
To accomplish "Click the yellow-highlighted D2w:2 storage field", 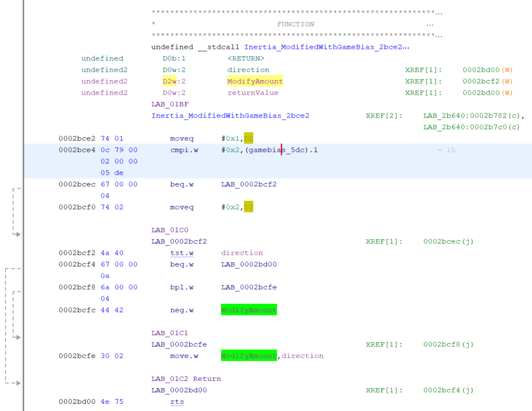I will coord(174,81).
